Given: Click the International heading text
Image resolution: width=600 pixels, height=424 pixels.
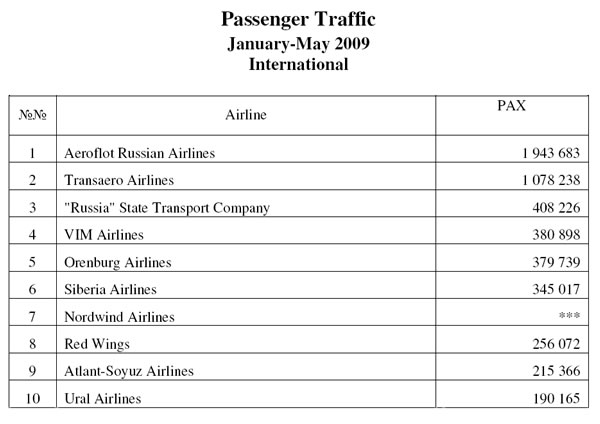Looking at the screenshot, I should click(x=298, y=64).
